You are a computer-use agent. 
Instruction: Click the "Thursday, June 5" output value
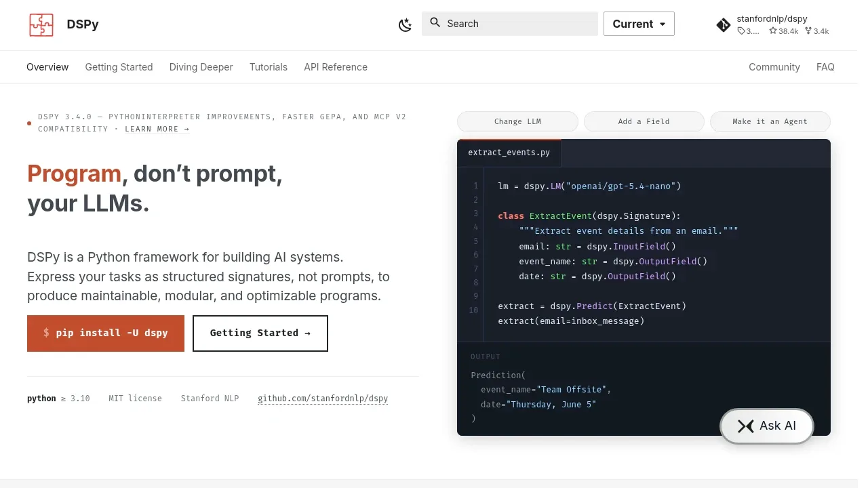point(553,405)
